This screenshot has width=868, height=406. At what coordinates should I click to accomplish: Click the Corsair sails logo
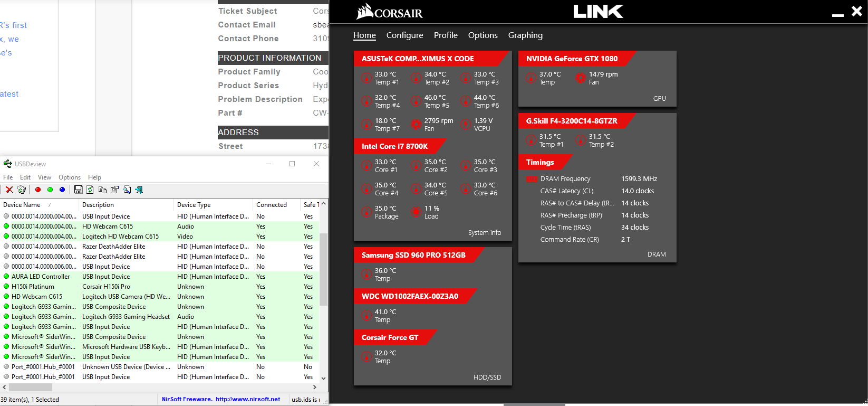tap(365, 12)
